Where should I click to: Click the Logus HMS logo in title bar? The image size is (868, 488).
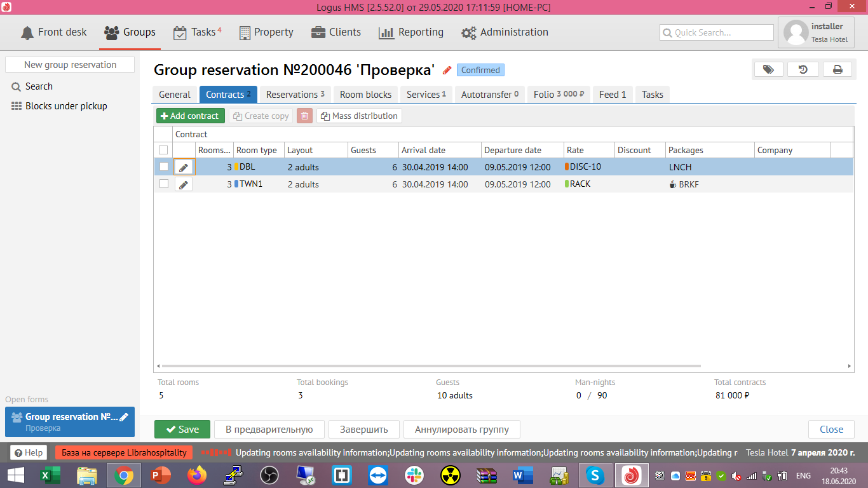[x=7, y=7]
